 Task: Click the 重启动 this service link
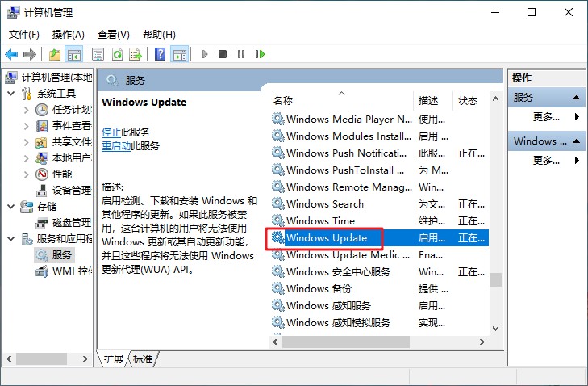[x=116, y=145]
